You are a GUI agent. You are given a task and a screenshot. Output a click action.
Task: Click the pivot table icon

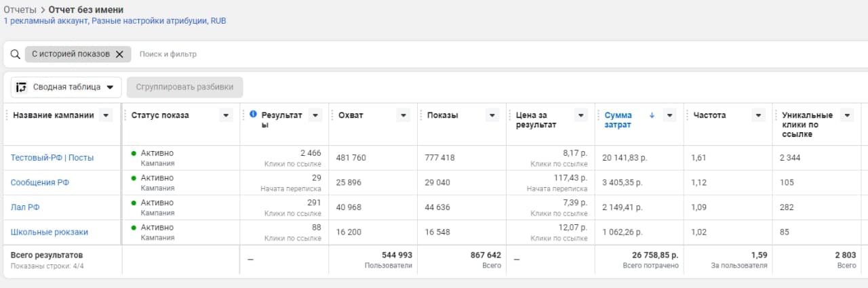[22, 87]
